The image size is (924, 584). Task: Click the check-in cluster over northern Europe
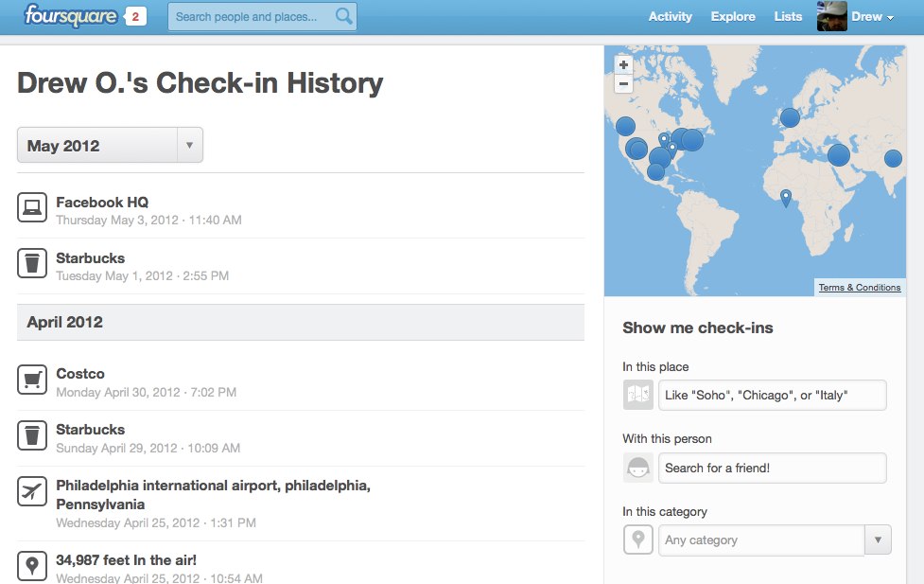[791, 117]
